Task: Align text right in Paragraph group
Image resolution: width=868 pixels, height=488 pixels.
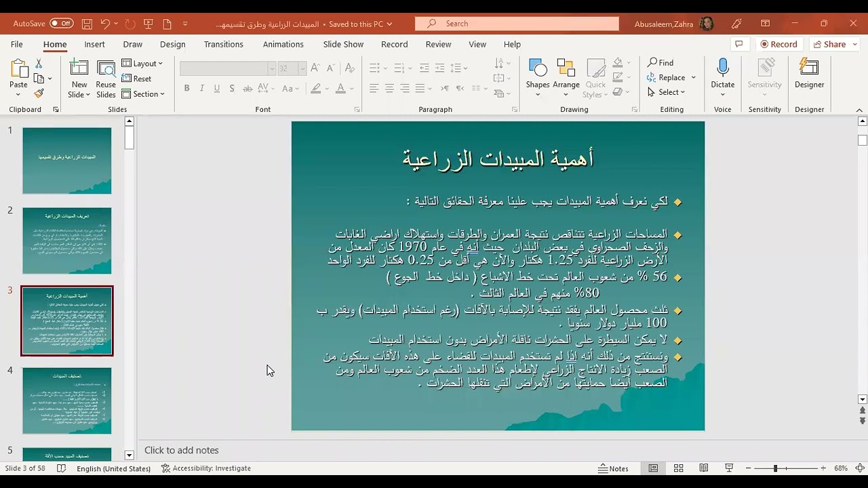Action: [x=405, y=89]
